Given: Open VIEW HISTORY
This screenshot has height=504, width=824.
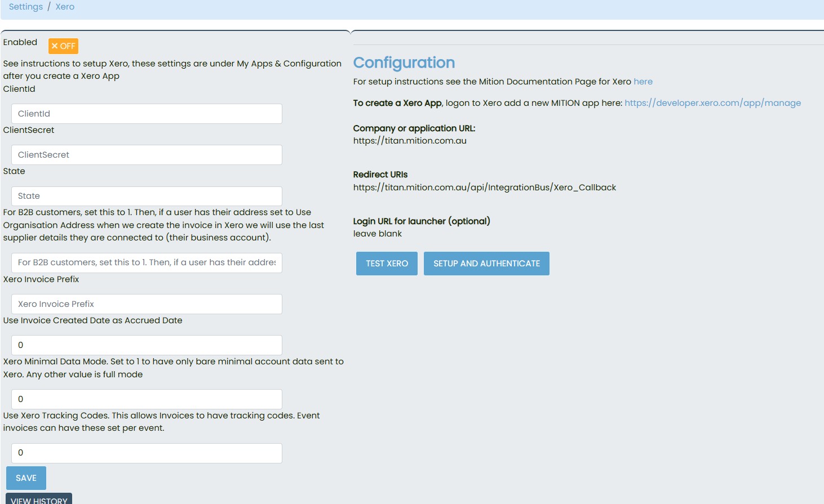Looking at the screenshot, I should [x=39, y=499].
